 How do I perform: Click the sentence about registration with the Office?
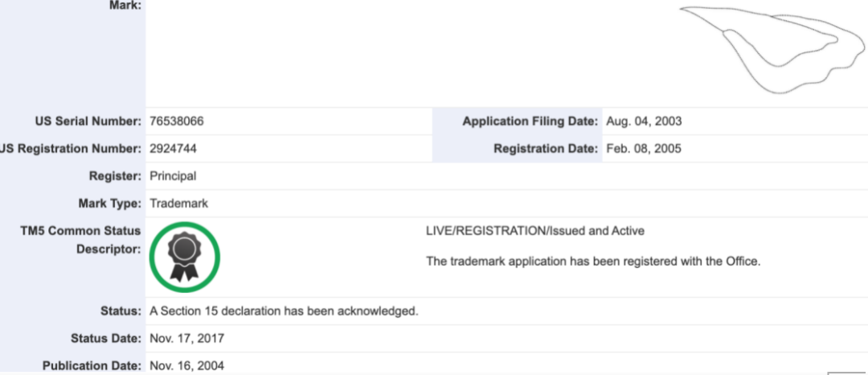coord(593,261)
